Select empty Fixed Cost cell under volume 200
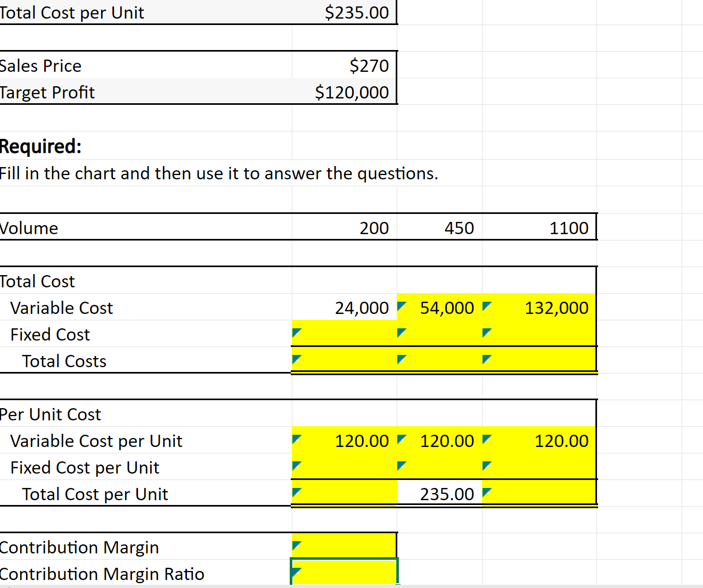 point(345,334)
